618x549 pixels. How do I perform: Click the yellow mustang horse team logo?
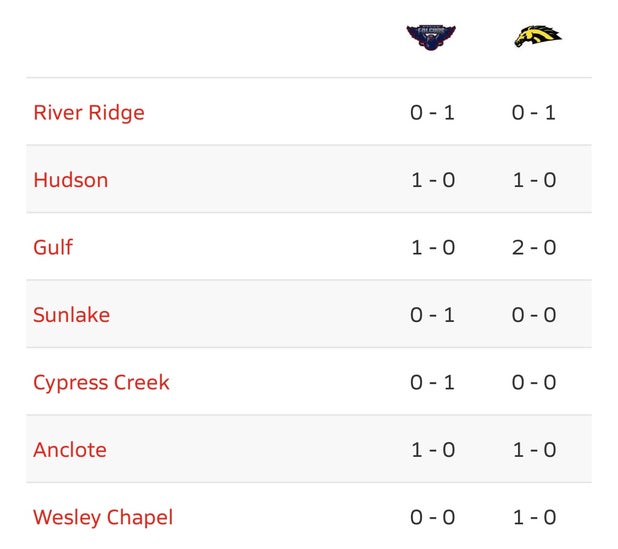538,36
